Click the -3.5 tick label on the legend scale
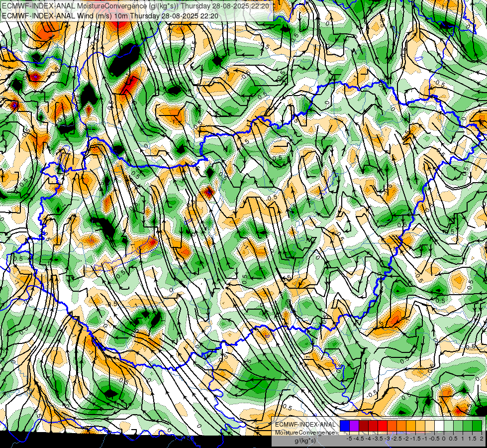 378,439
